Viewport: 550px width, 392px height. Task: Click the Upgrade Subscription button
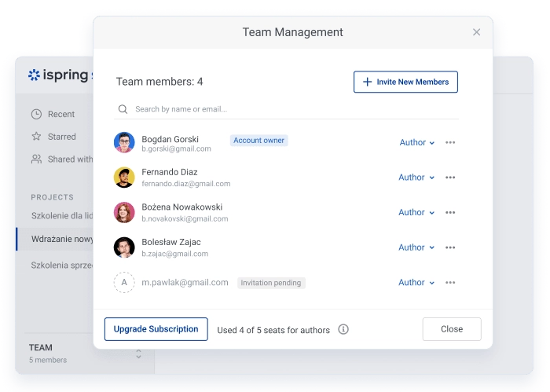click(156, 329)
